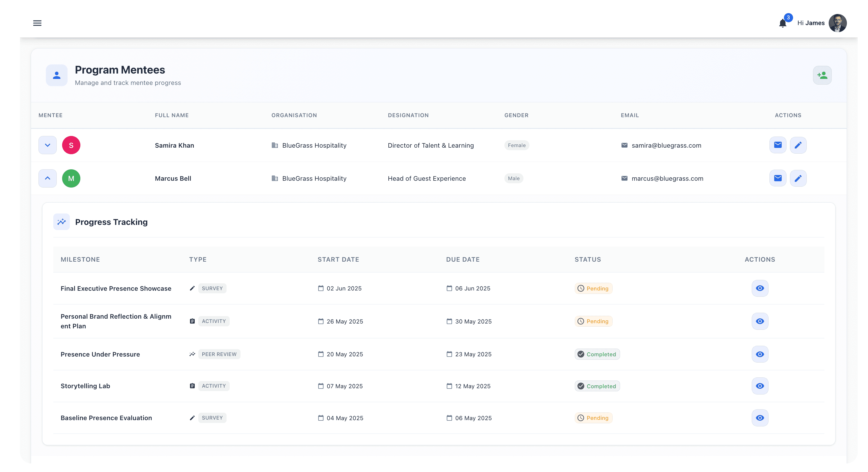The width and height of the screenshot is (868, 472).
Task: Click the Status column header
Action: click(x=588, y=259)
